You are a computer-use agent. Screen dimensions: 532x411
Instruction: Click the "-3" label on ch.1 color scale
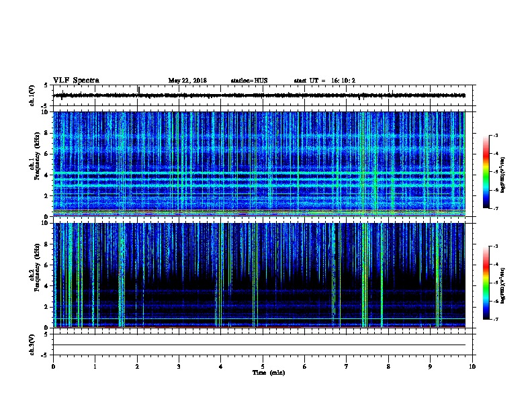click(x=495, y=135)
